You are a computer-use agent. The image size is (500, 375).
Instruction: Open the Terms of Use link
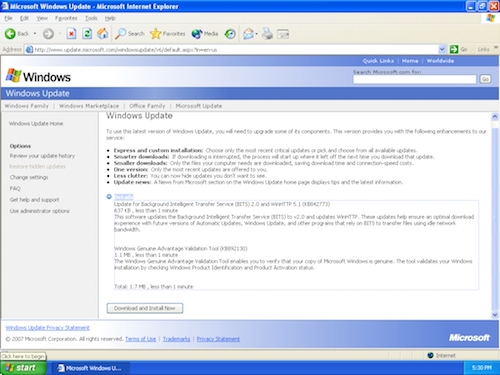pos(141,339)
